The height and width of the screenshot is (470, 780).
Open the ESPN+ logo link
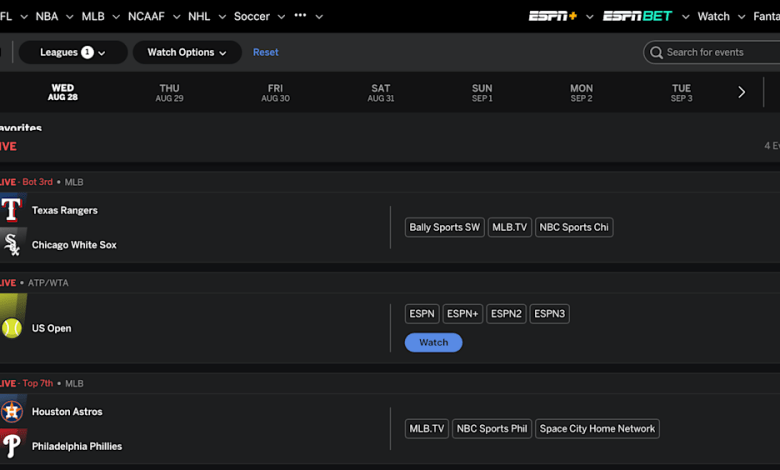tap(552, 16)
